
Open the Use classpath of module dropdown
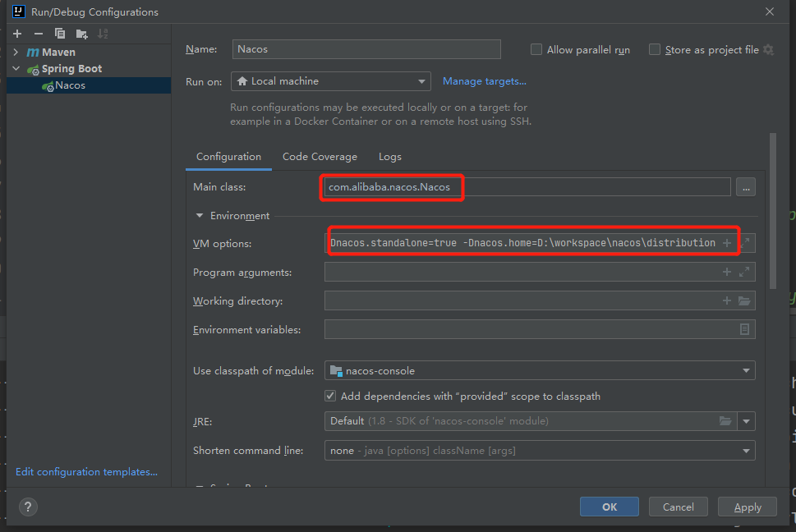[540, 371]
